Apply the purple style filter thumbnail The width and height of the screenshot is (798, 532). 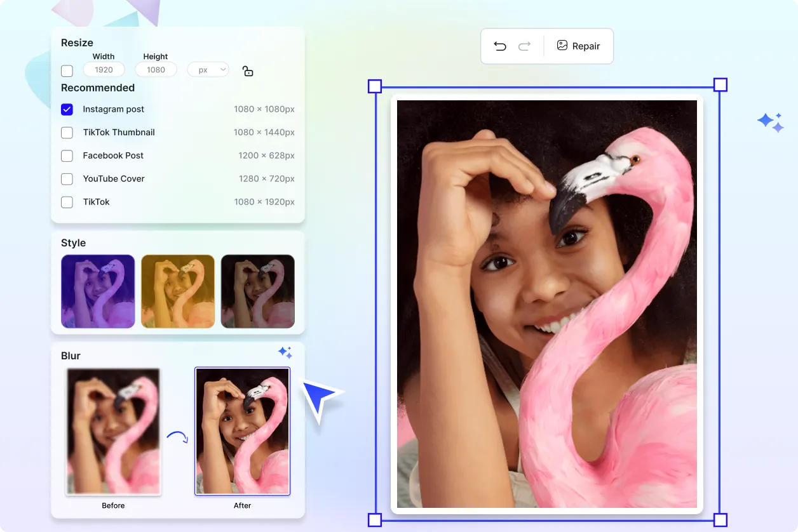pos(98,291)
